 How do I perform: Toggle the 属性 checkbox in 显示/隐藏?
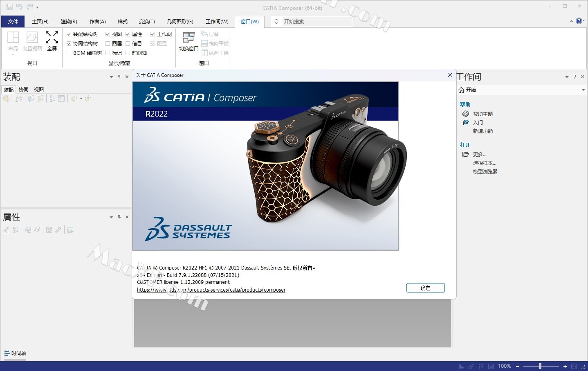pyautogui.click(x=128, y=34)
